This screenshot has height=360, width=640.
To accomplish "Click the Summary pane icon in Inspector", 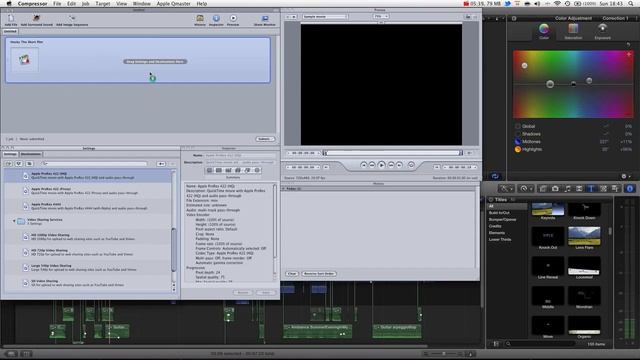I will tap(209, 170).
